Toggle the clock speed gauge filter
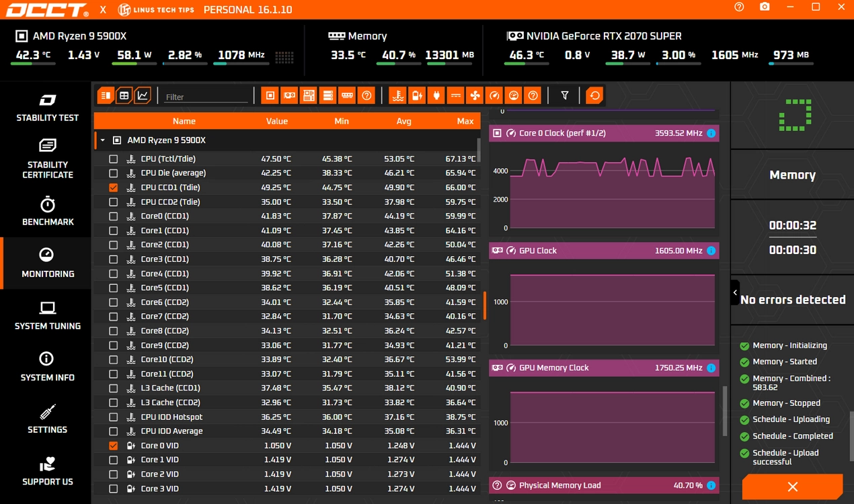 pyautogui.click(x=494, y=95)
